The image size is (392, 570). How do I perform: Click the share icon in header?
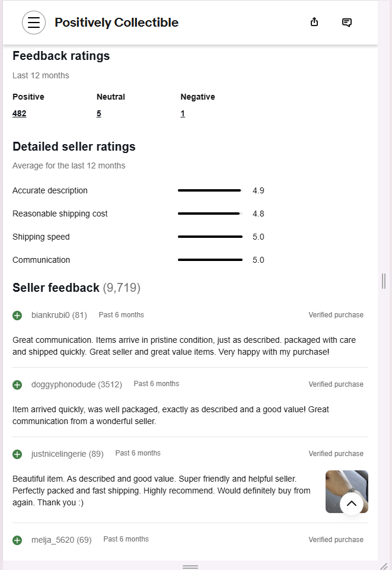[314, 22]
